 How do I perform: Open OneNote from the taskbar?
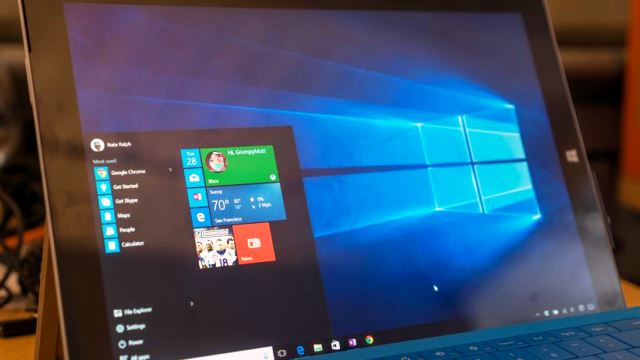[x=352, y=342]
